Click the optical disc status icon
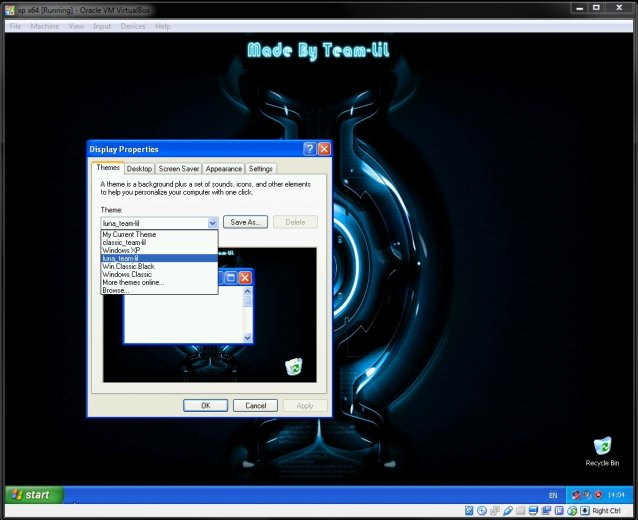Viewport: 638px width, 520px height. click(x=482, y=510)
